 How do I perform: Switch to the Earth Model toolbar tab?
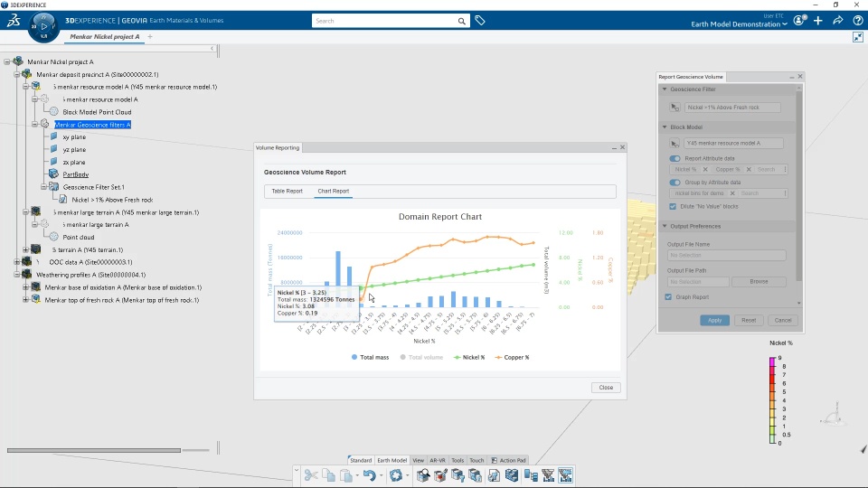tap(392, 460)
